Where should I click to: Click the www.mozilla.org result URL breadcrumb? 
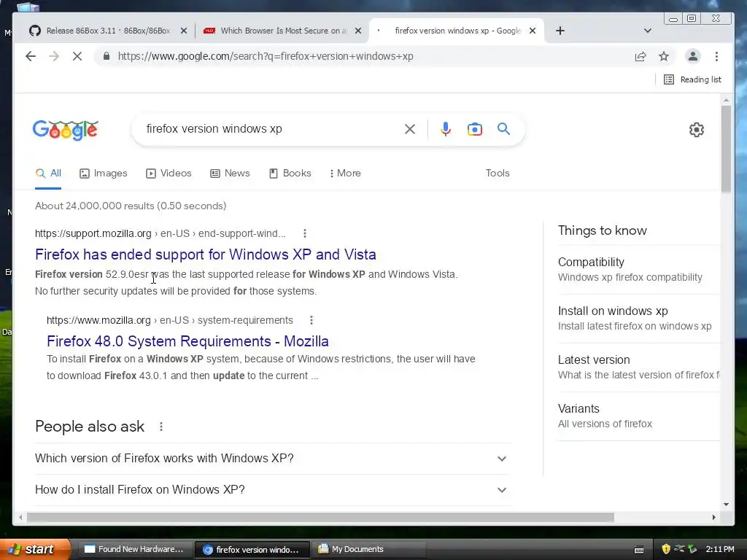pos(169,320)
